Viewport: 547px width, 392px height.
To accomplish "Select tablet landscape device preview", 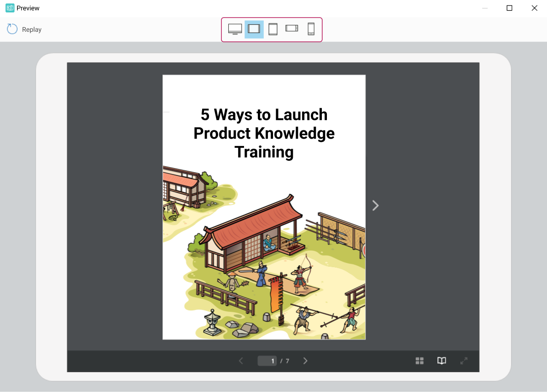I will [254, 29].
